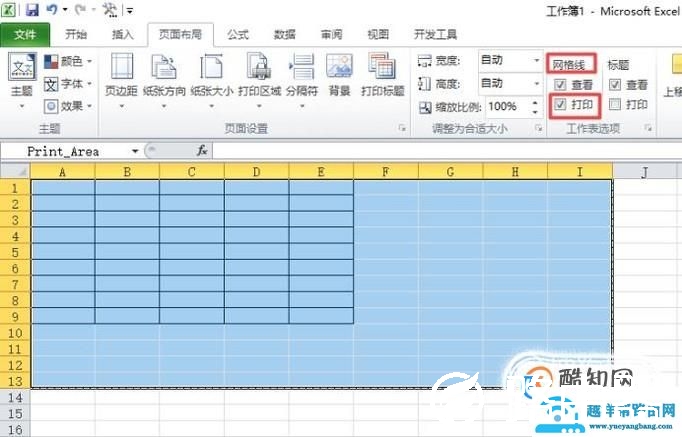Open the Undo history dropdown arrow
Image resolution: width=682 pixels, height=437 pixels.
click(x=65, y=9)
